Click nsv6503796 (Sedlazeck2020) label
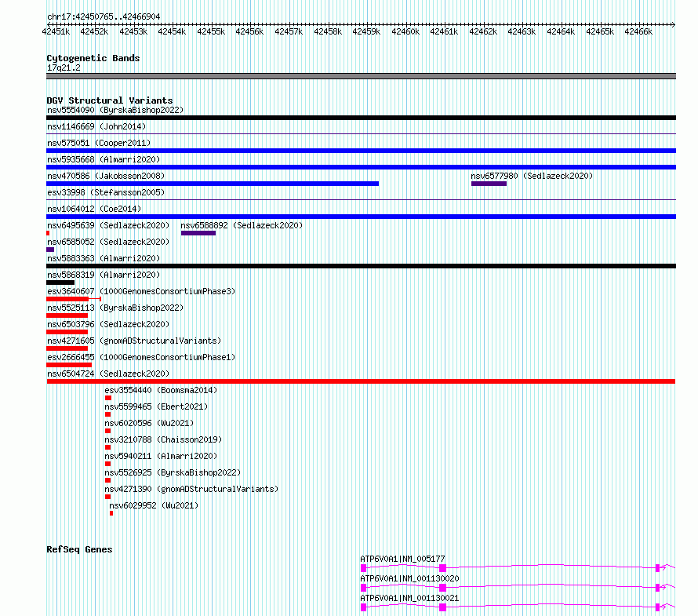 pos(108,324)
